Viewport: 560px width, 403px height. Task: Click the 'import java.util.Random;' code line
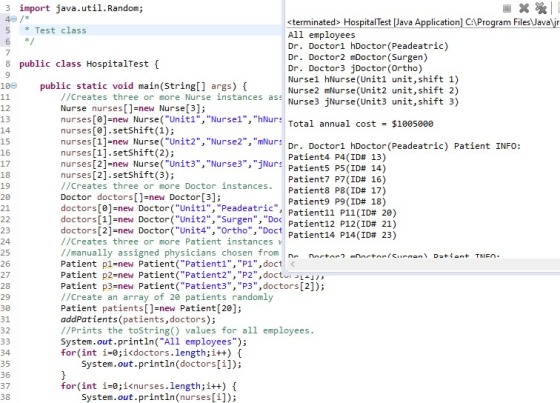(x=81, y=8)
